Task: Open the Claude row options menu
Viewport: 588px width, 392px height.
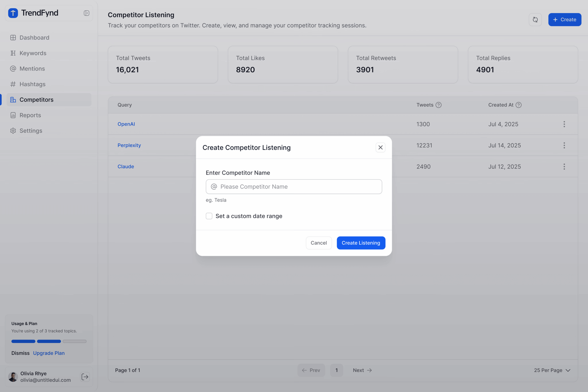Action: tap(564, 166)
